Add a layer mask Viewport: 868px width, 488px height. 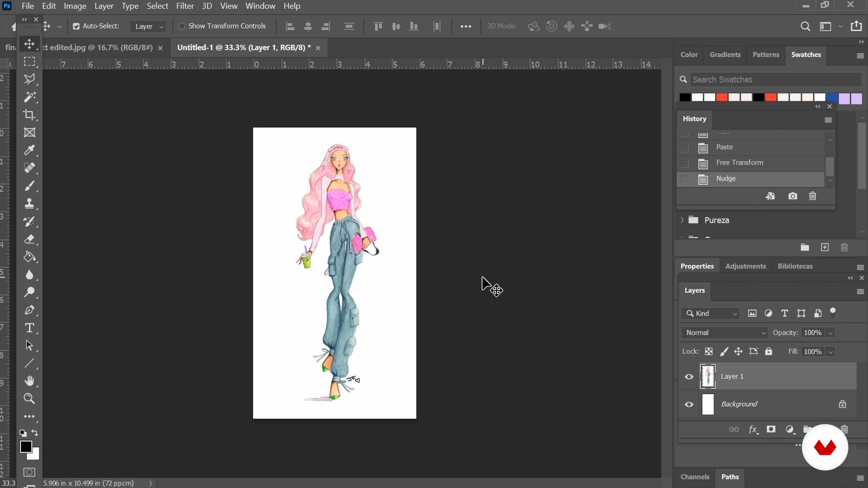771,429
